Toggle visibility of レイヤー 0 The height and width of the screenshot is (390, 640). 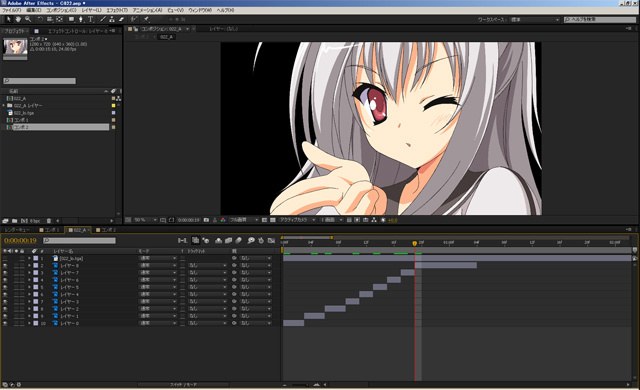point(5,323)
